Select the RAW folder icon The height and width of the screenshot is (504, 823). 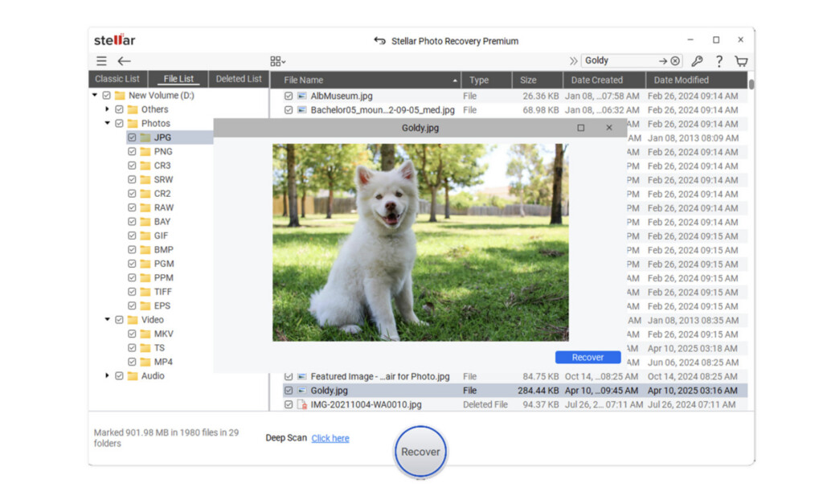[145, 207]
